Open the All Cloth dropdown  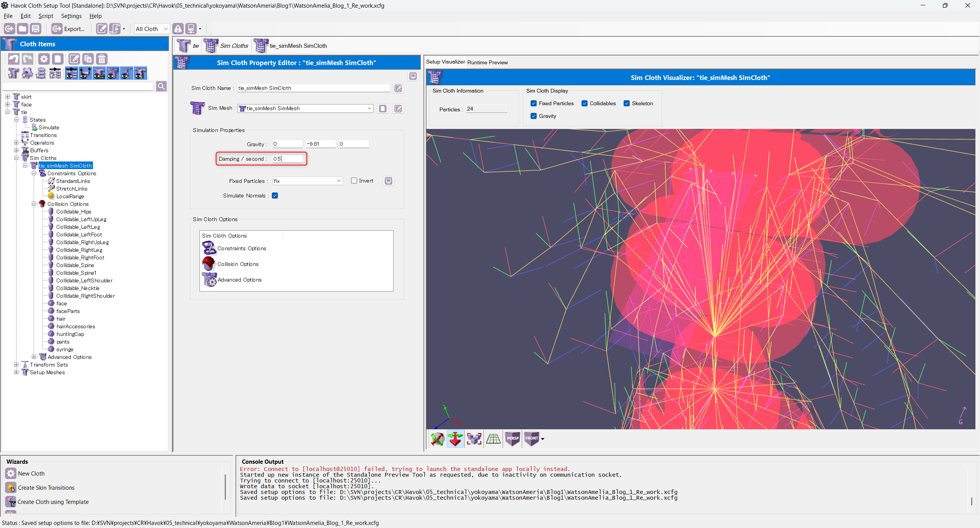(152, 29)
